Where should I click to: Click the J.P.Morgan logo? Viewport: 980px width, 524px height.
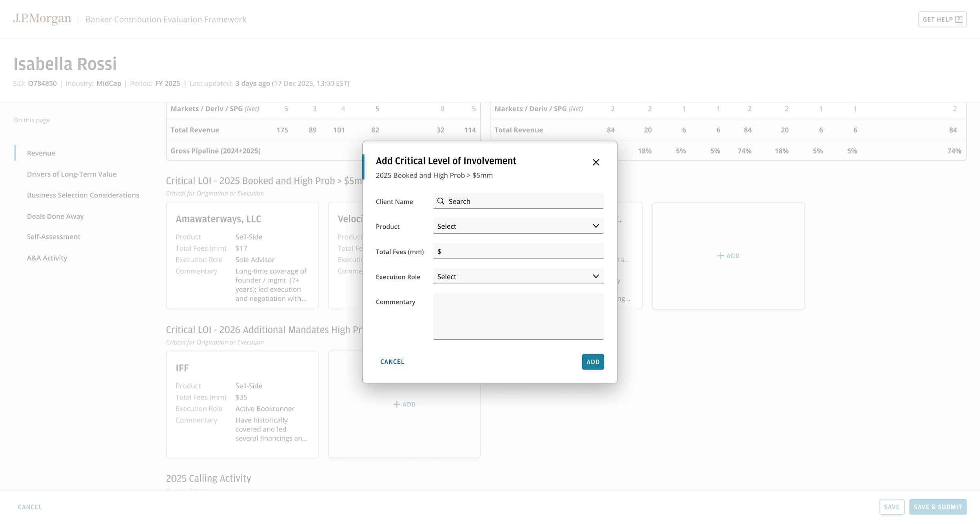[x=42, y=19]
